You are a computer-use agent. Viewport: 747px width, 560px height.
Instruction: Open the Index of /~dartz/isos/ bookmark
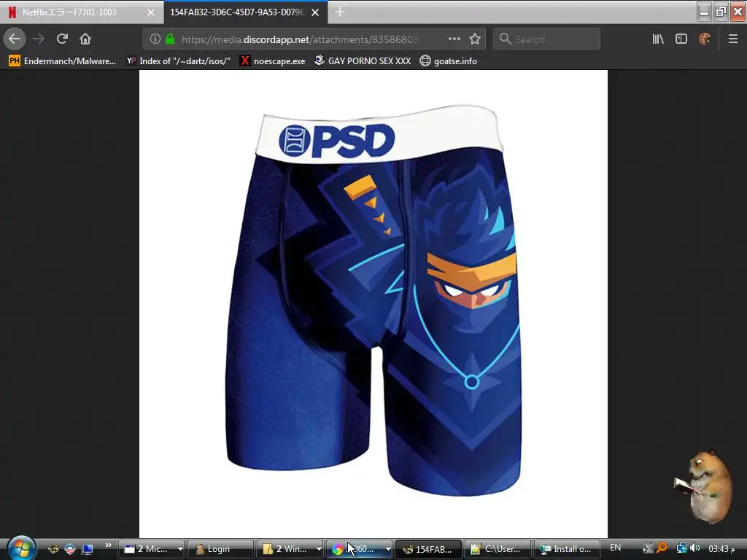[x=179, y=61]
